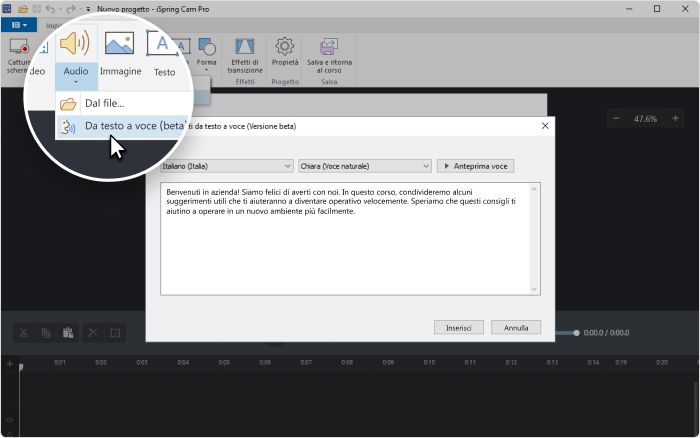This screenshot has width=700, height=438.
Task: Choose Da testo a voce (beta)
Action: [x=123, y=126]
